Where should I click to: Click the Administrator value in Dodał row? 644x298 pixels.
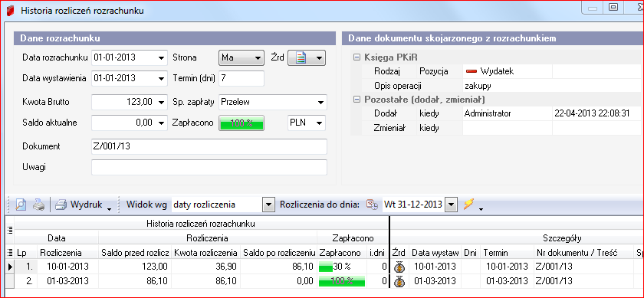point(488,113)
